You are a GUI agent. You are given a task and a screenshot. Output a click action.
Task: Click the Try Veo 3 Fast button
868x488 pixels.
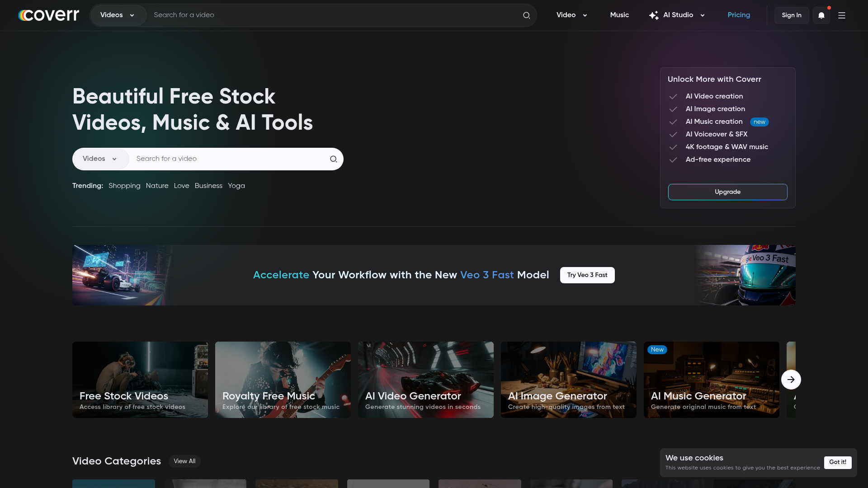tap(587, 275)
